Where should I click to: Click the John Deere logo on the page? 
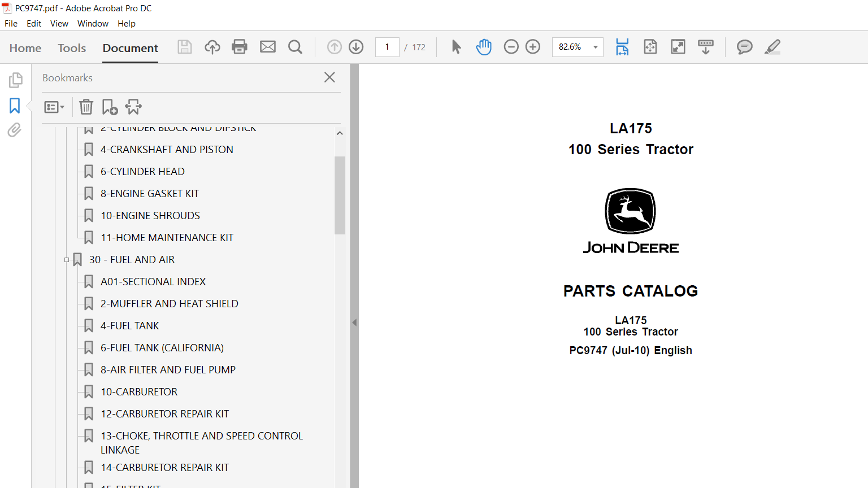pyautogui.click(x=631, y=221)
